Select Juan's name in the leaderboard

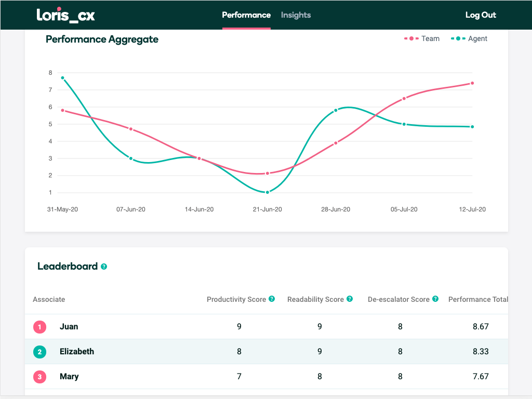(69, 327)
